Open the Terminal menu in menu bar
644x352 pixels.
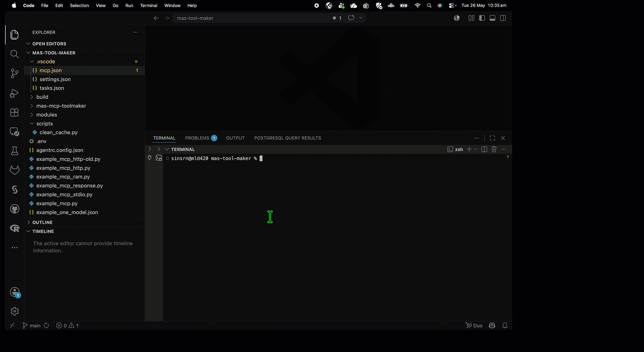[x=149, y=5]
